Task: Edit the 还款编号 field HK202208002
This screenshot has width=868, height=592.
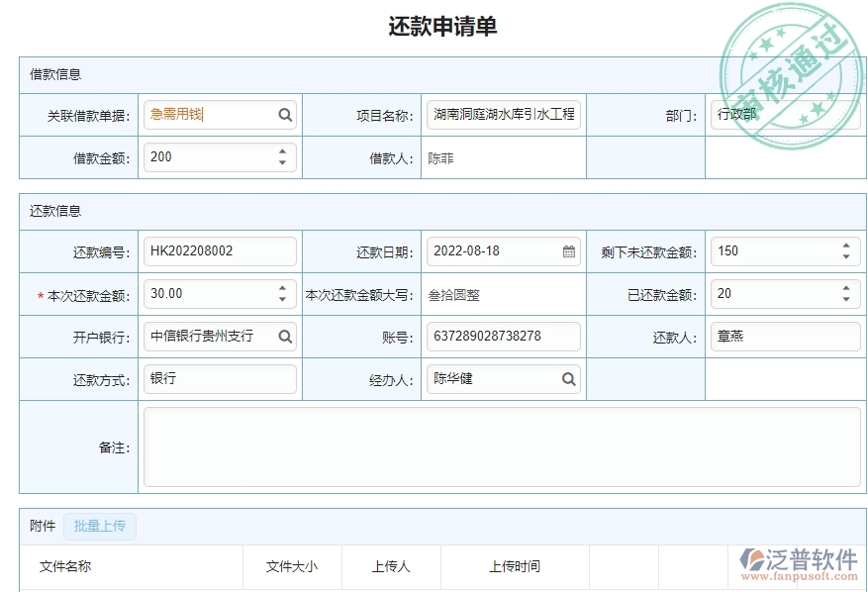Action: (218, 251)
